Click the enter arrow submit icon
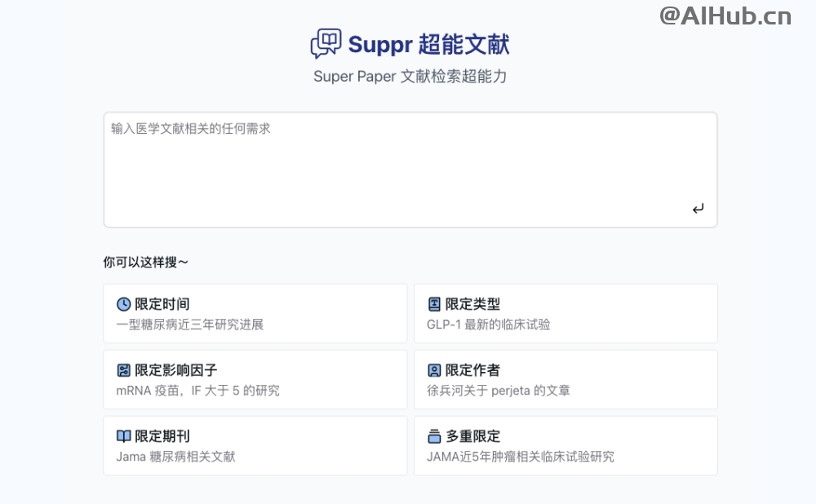 698,209
